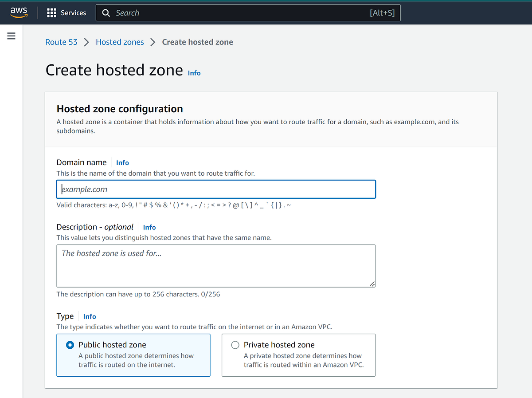
Task: Click the resize handle on the description box
Action: click(x=372, y=284)
